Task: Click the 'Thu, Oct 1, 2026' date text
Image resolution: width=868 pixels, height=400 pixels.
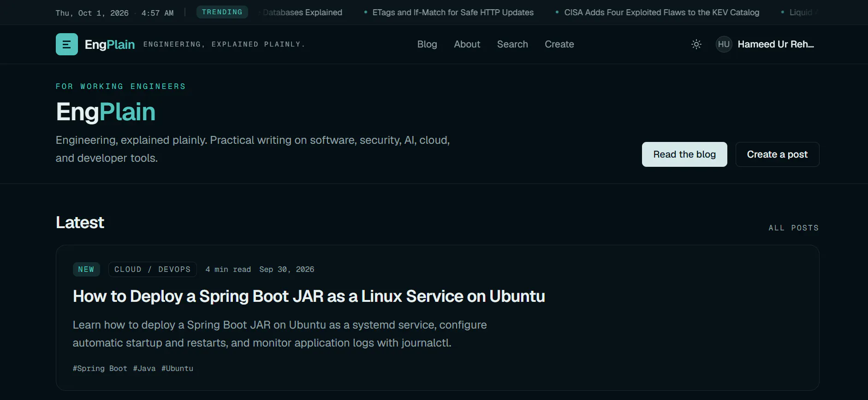Action: point(92,13)
